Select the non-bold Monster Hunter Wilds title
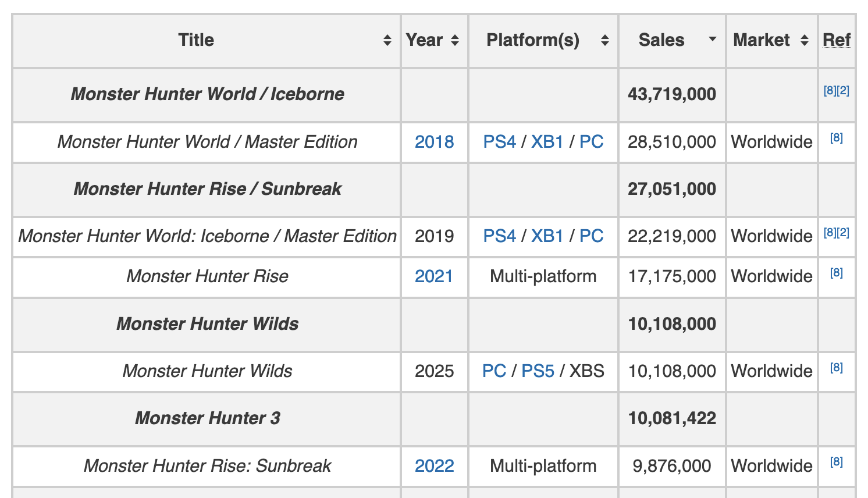The image size is (868, 498). pos(207,371)
